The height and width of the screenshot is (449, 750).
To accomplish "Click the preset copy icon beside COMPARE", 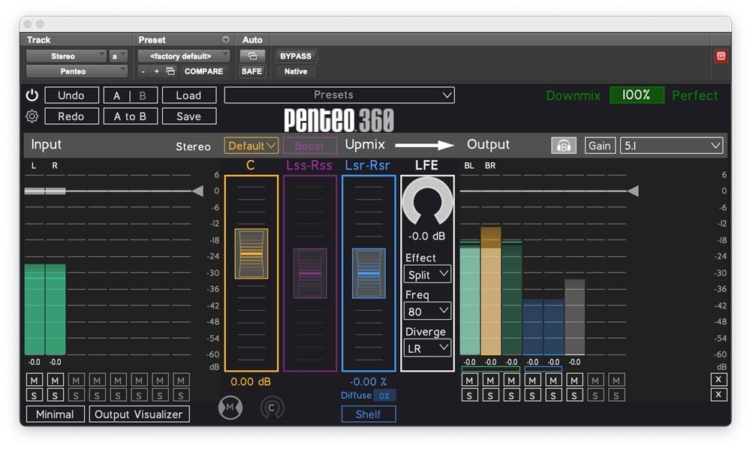I will point(170,72).
